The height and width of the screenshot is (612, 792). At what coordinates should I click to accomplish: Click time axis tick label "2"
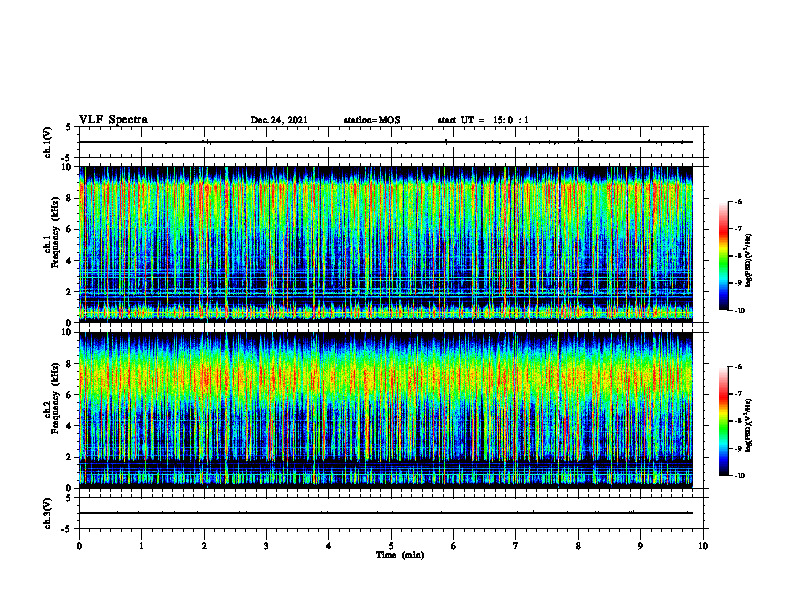point(204,546)
